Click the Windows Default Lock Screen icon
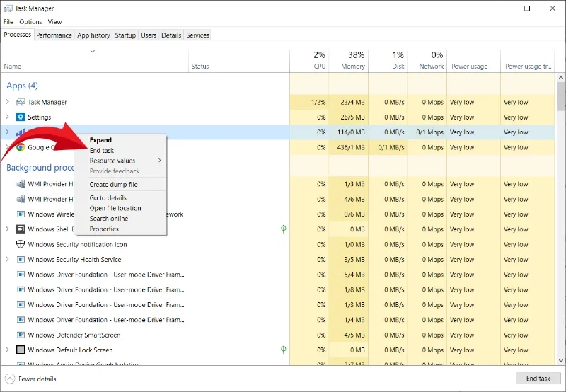566x392 pixels. [21, 350]
